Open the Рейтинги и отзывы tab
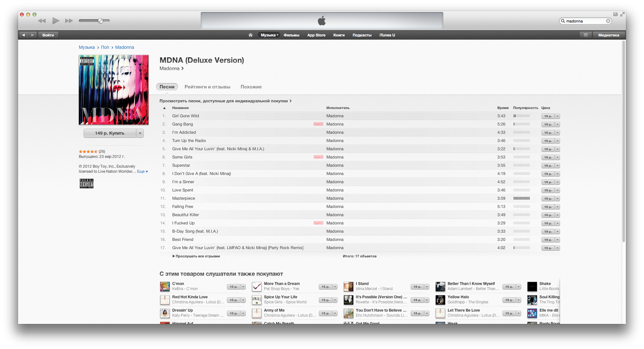The image size is (644, 349). pyautogui.click(x=207, y=87)
